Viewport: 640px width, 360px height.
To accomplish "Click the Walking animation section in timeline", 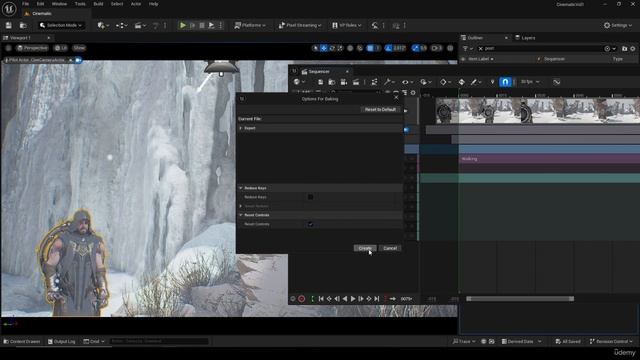I will pyautogui.click(x=549, y=159).
